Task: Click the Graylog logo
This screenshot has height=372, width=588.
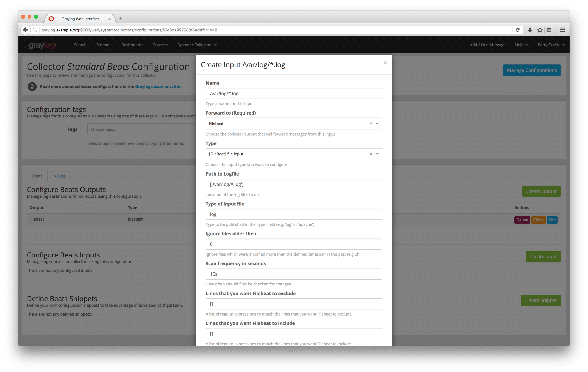Action: pos(42,45)
